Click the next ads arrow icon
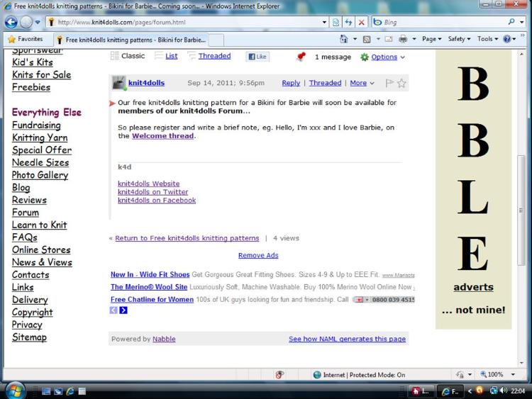Viewport: 532px width, 399px height. 123,310
